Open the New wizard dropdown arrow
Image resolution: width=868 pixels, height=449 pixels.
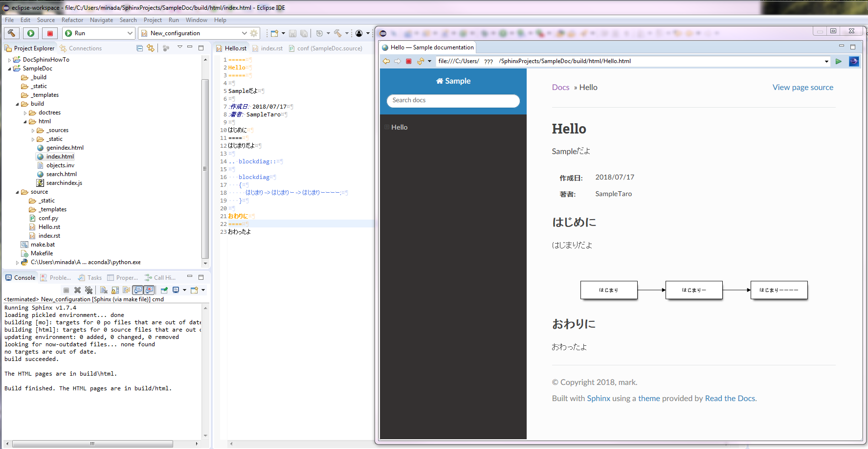pyautogui.click(x=283, y=33)
